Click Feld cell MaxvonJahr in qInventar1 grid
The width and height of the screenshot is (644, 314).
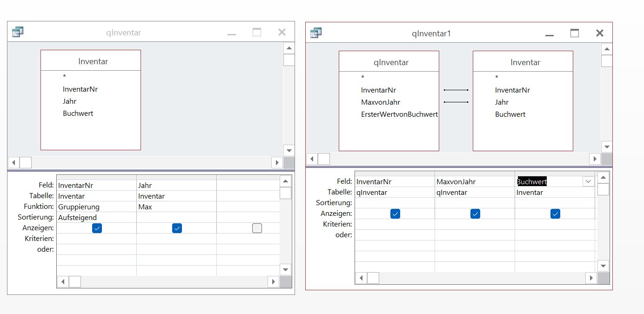[x=475, y=181]
